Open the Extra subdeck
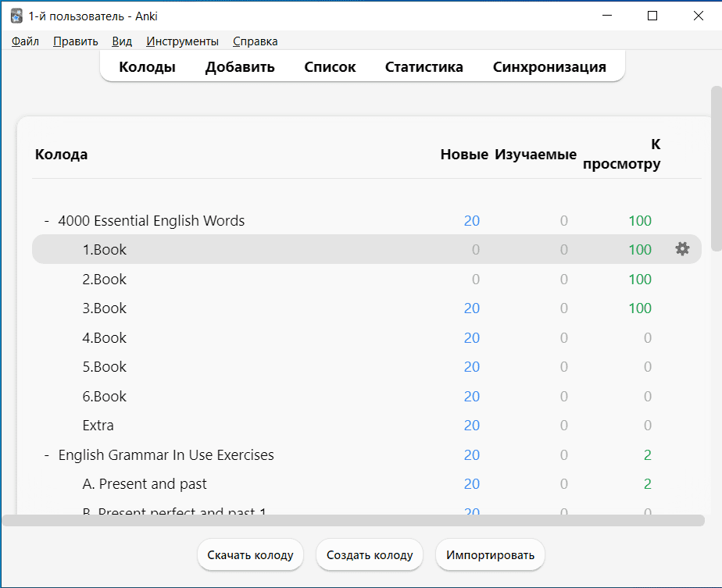Image resolution: width=722 pixels, height=588 pixels. coord(98,426)
